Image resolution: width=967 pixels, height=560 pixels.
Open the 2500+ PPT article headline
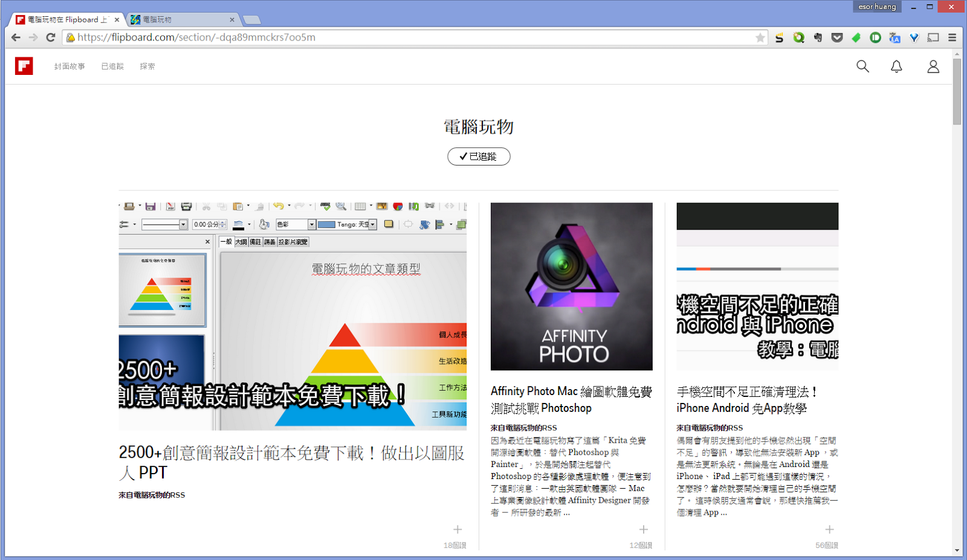pos(292,462)
